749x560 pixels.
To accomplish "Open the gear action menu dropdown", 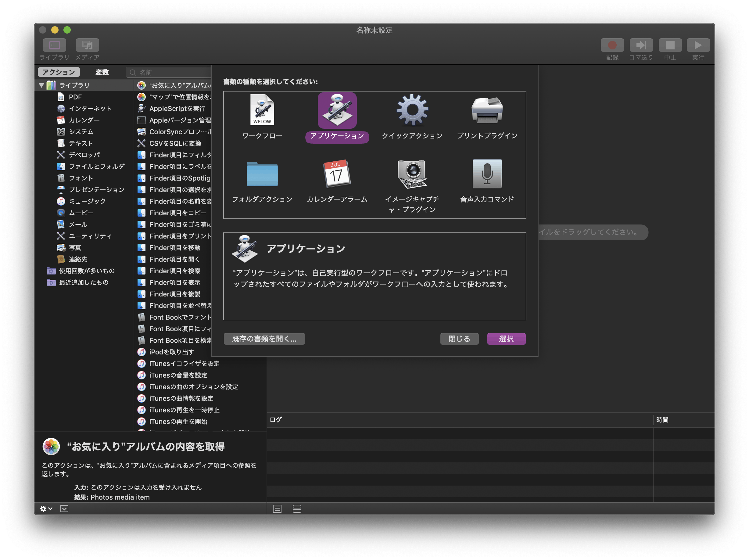I will click(46, 508).
